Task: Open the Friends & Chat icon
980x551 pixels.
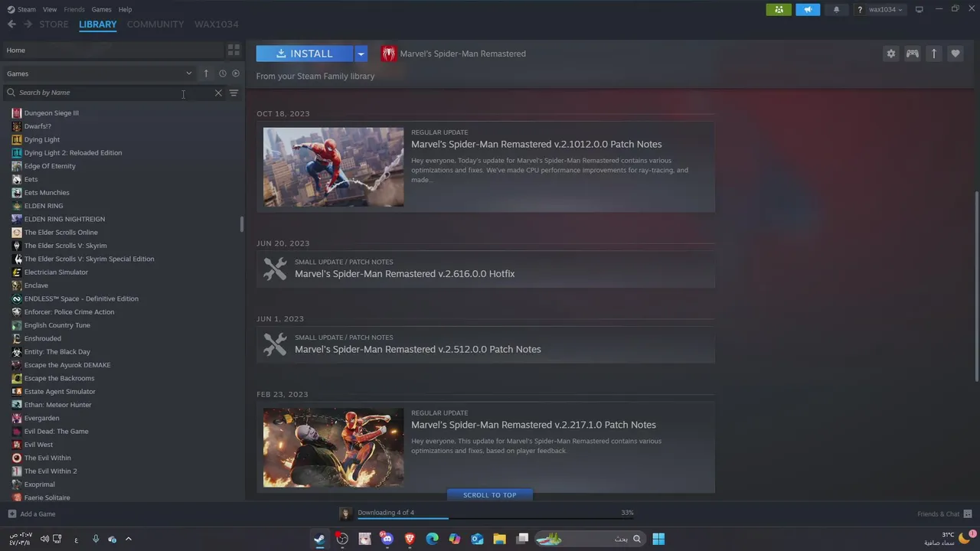Action: (x=968, y=514)
